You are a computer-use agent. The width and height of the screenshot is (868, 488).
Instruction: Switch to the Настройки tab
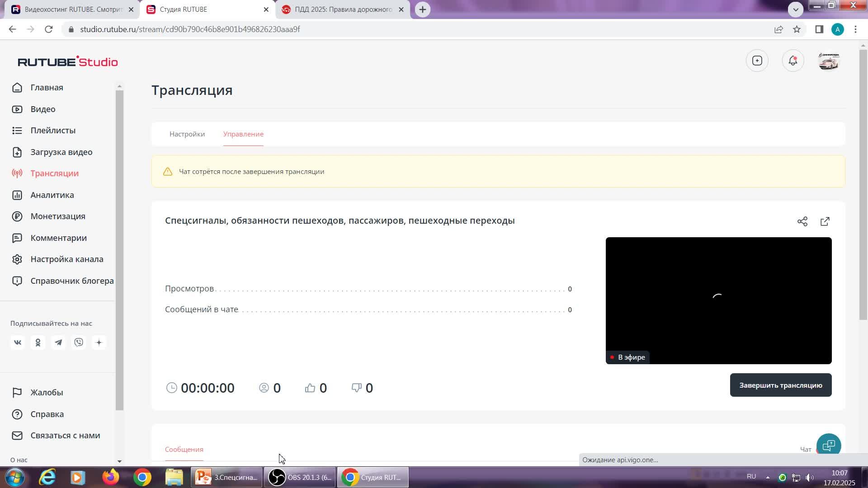click(x=187, y=134)
